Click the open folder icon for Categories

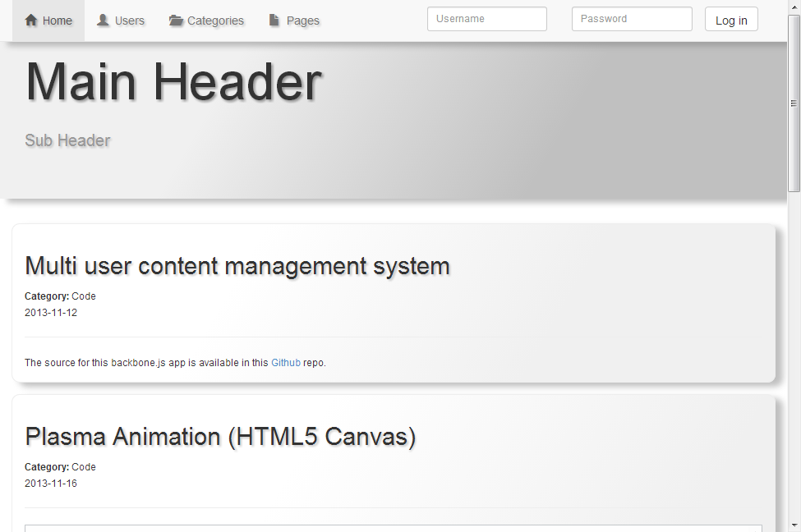pyautogui.click(x=176, y=21)
